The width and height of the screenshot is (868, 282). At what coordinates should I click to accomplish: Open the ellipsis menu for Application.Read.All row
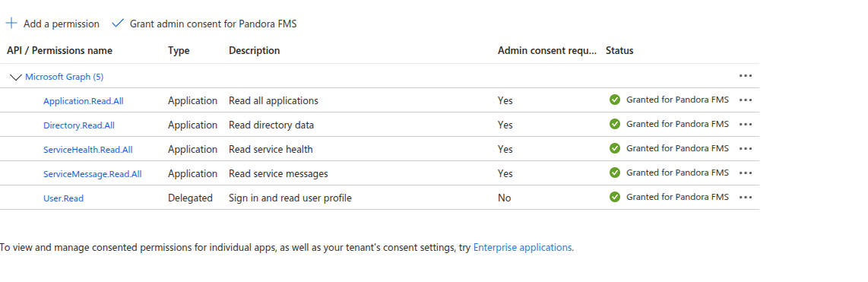click(x=746, y=100)
